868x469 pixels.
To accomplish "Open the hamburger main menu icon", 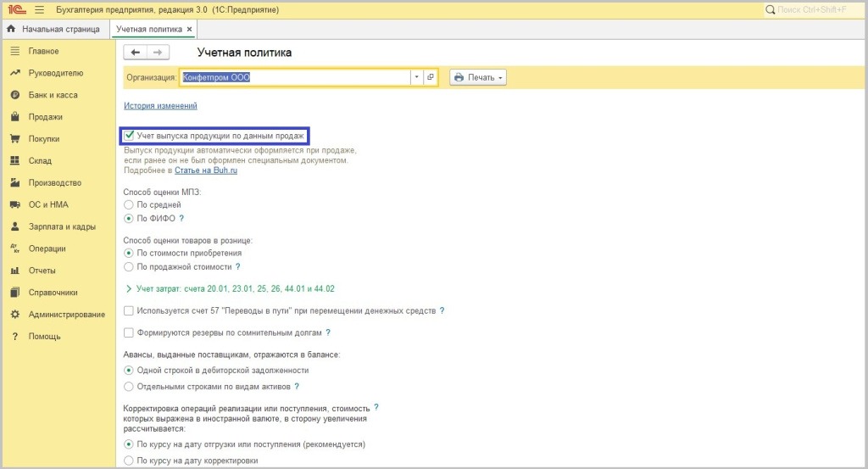I will 39,9.
